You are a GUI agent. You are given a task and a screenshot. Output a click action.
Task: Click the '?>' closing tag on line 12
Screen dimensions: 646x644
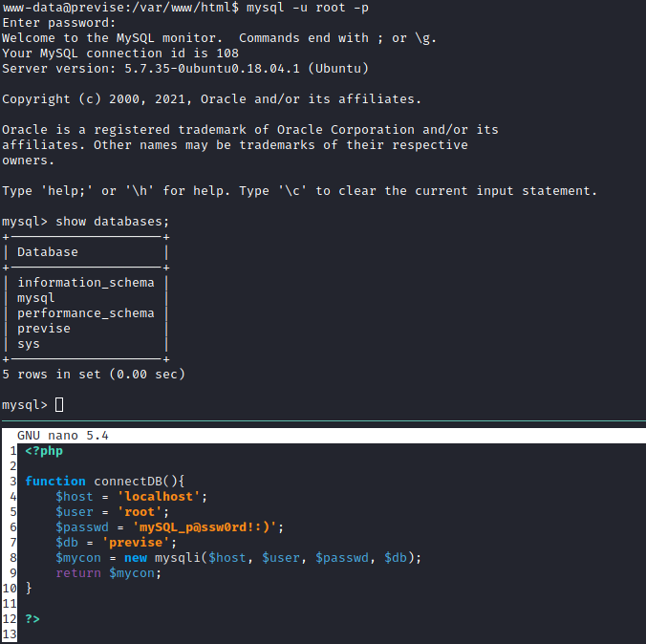pos(32,618)
